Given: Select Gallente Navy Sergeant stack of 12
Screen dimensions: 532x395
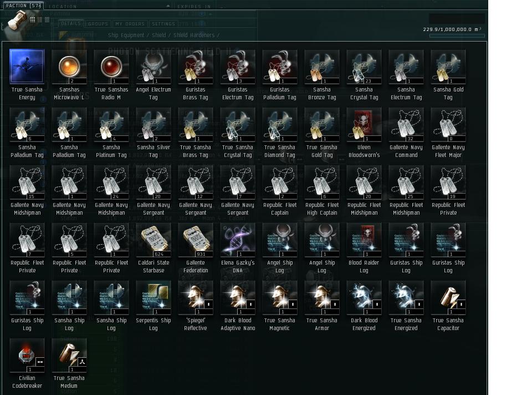Looking at the screenshot, I should [x=196, y=182].
